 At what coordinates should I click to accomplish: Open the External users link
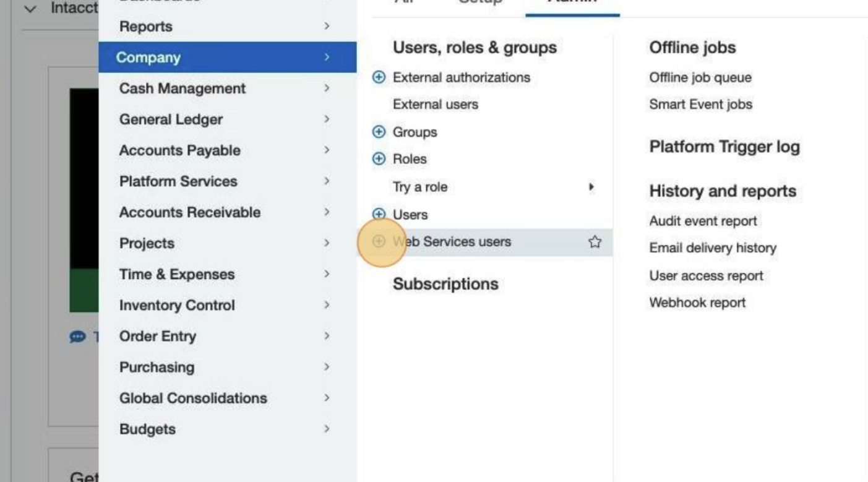(x=436, y=105)
